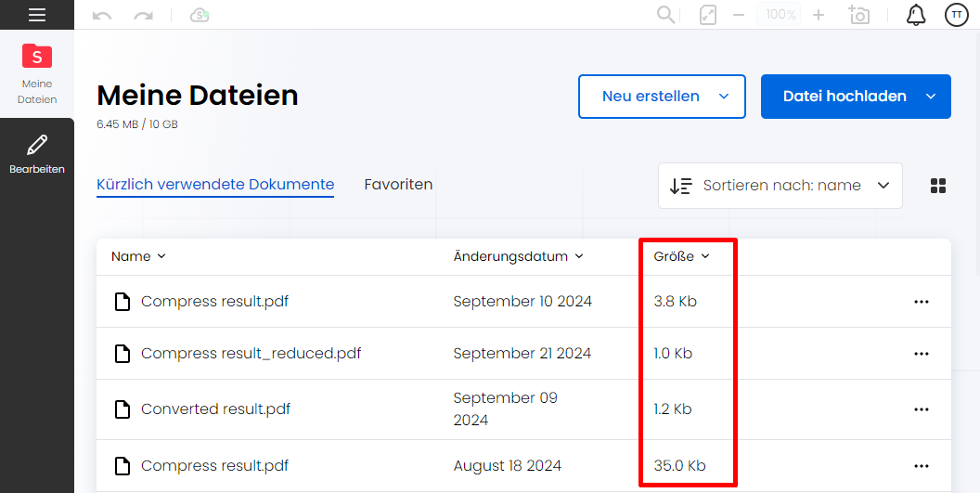Switch to grid view layout
The width and height of the screenshot is (980, 493).
(x=938, y=185)
